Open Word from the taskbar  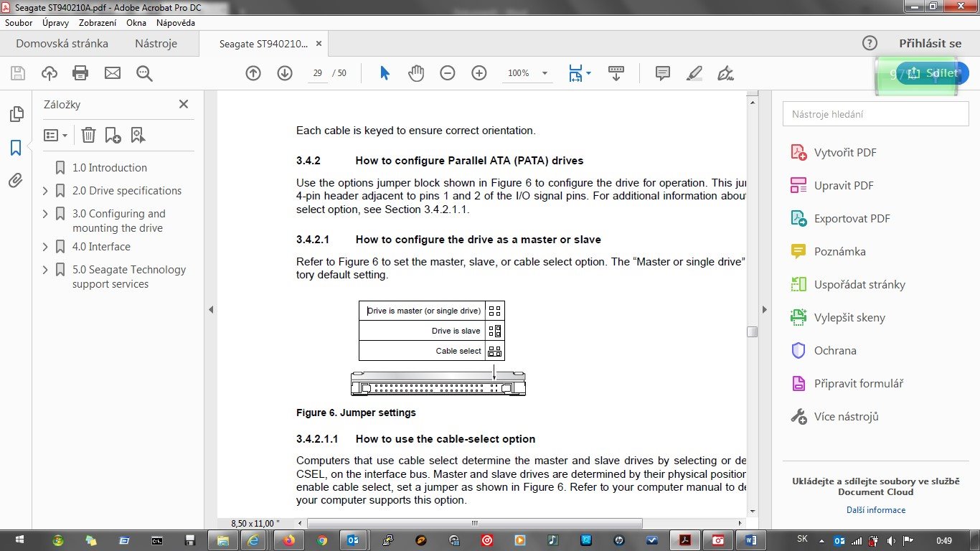coord(751,540)
